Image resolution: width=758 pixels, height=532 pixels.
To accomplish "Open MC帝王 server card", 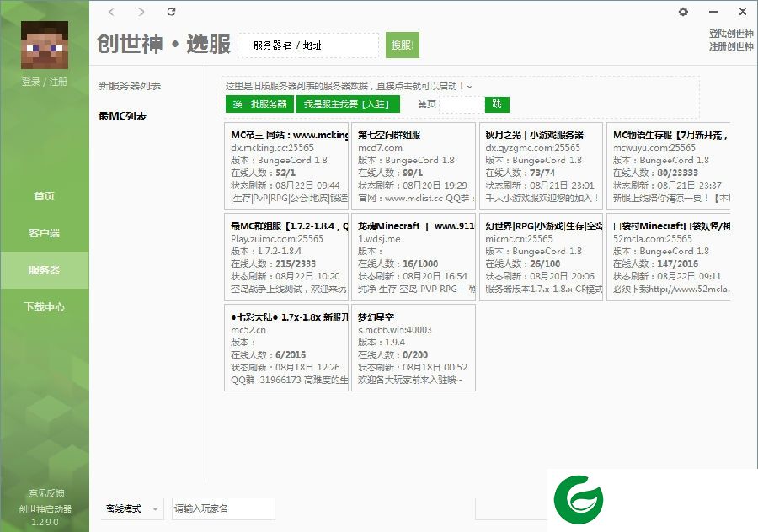I will pos(286,166).
